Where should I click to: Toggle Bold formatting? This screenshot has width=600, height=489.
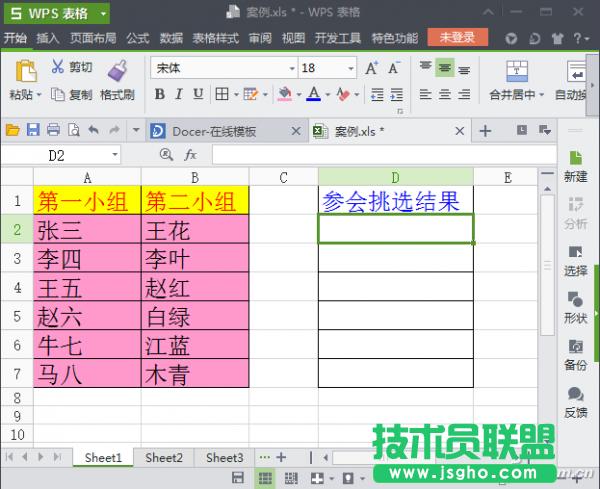159,95
